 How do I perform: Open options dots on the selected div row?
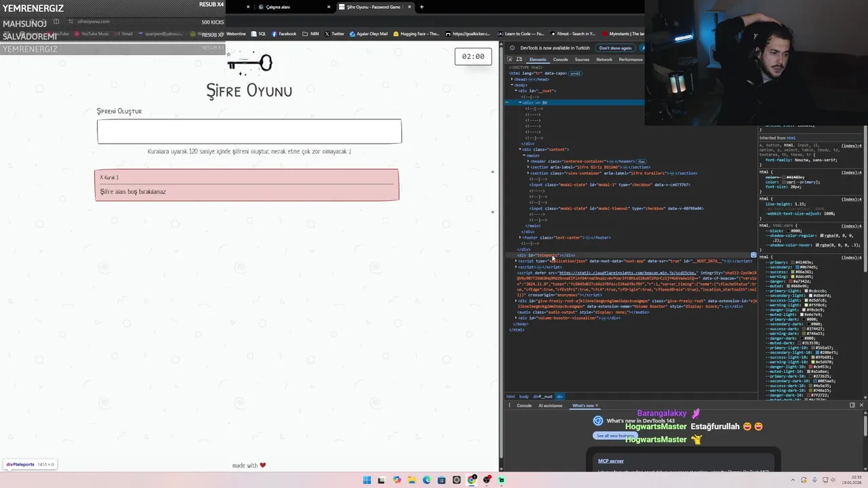point(508,102)
